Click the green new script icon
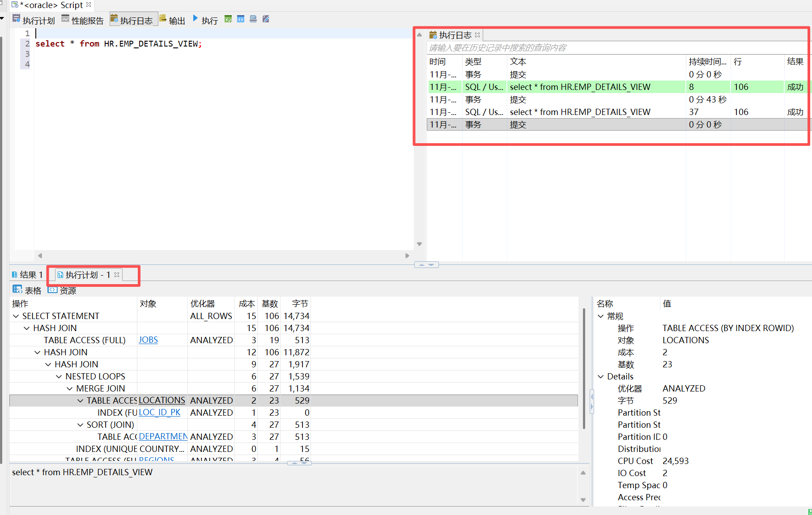 click(x=228, y=19)
